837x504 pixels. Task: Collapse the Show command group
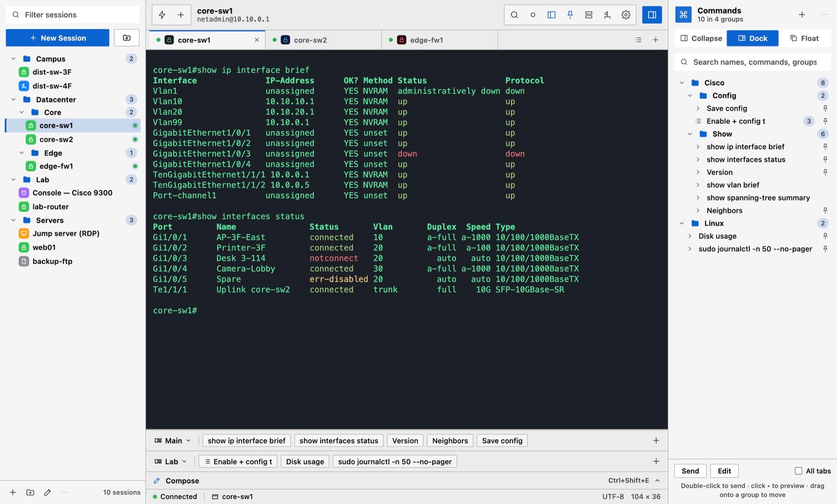tap(690, 134)
